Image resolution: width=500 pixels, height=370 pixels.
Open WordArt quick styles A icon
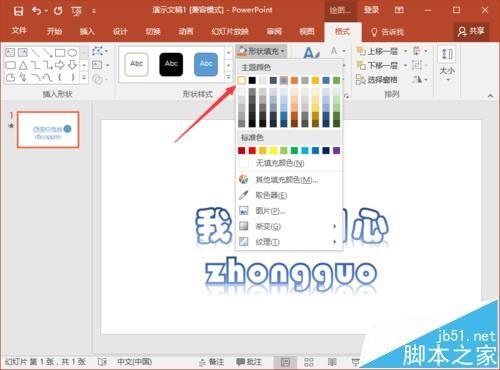[x=311, y=53]
